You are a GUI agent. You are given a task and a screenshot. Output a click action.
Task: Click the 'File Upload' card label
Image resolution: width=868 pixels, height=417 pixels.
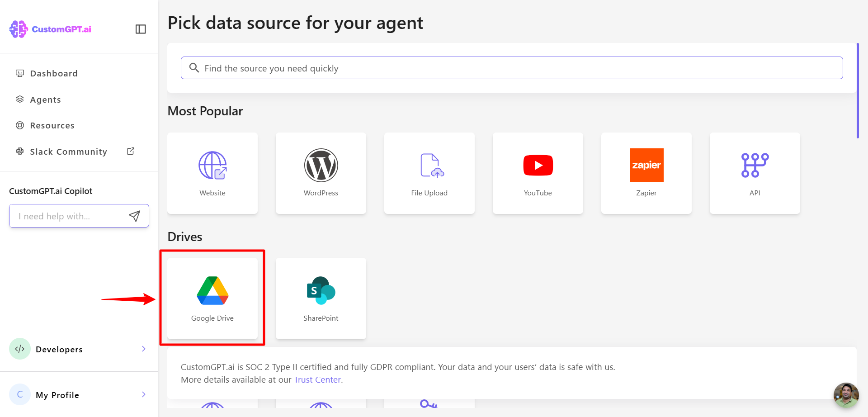tap(429, 193)
